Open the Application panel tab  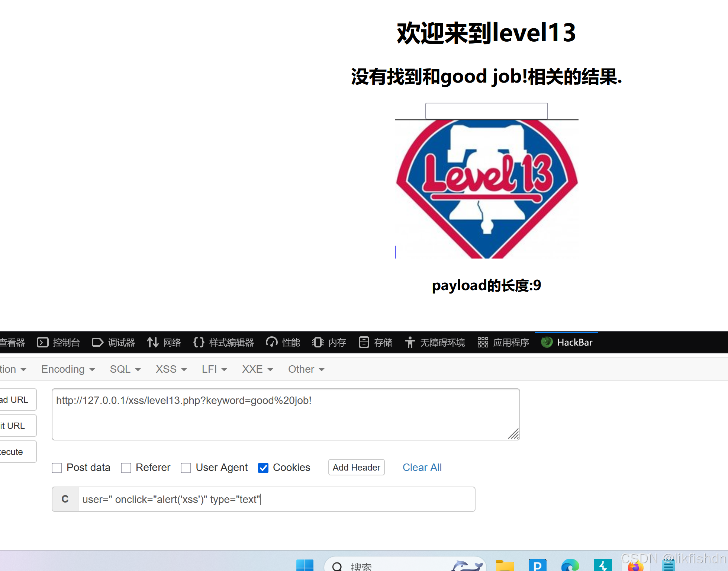(503, 342)
